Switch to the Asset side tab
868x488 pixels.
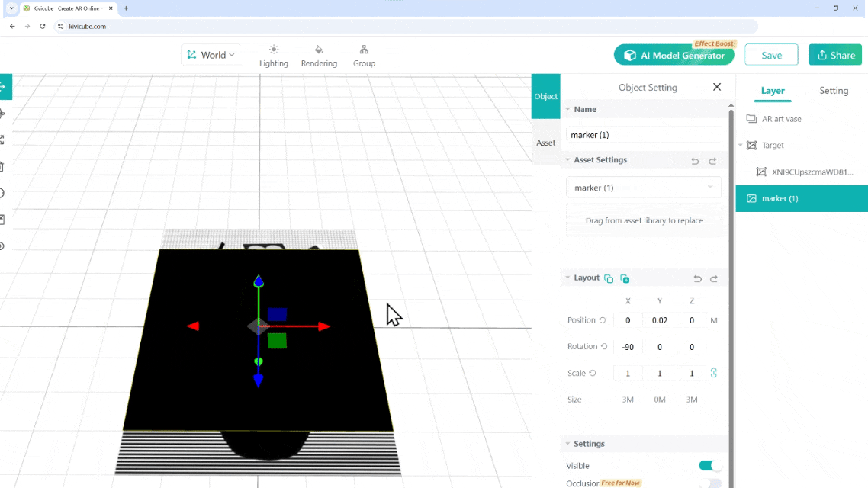[545, 143]
